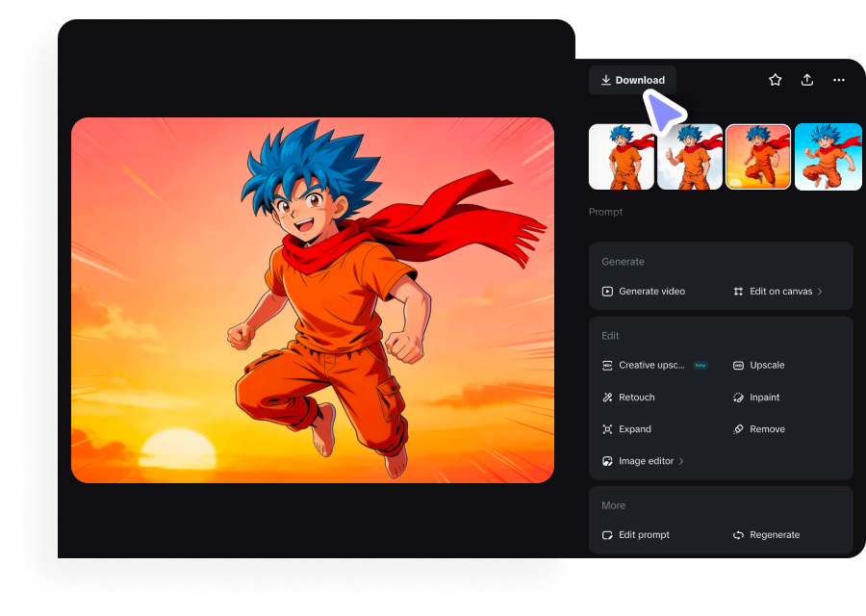Open the Inpaint tool

click(764, 397)
